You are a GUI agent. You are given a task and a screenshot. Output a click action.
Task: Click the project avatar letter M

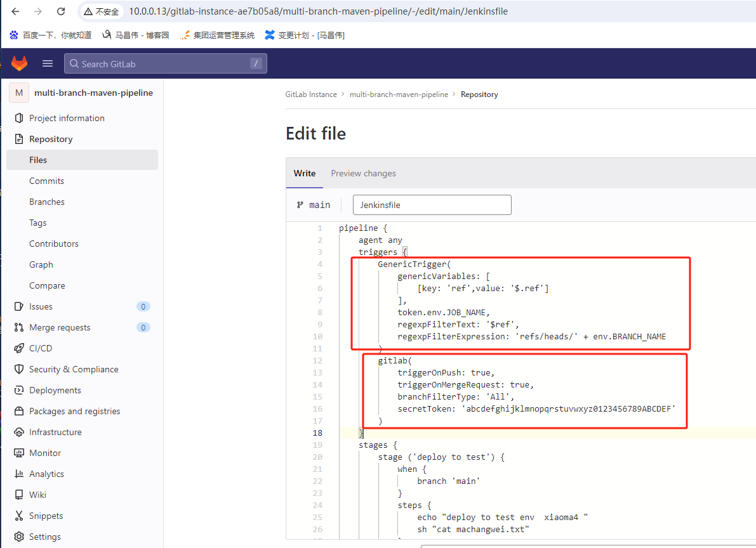click(19, 93)
